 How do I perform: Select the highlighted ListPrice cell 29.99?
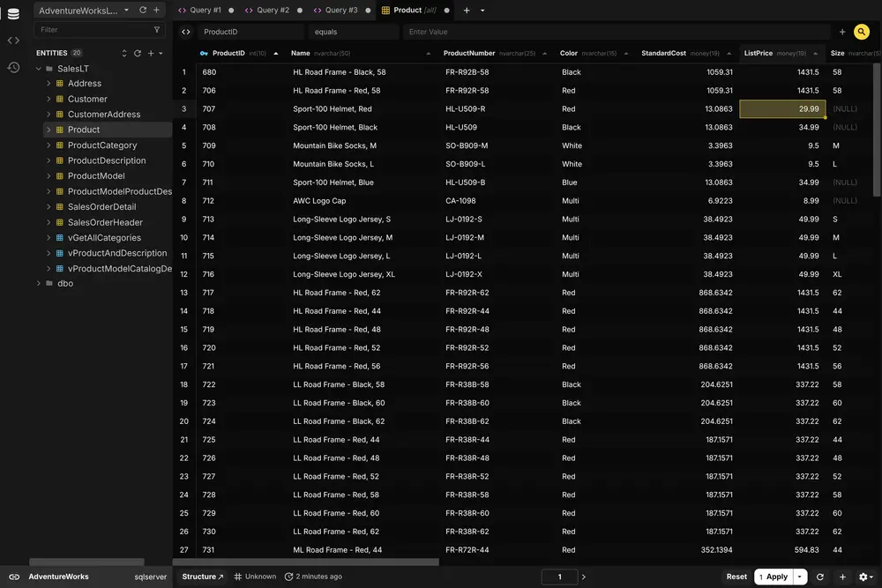pos(782,109)
